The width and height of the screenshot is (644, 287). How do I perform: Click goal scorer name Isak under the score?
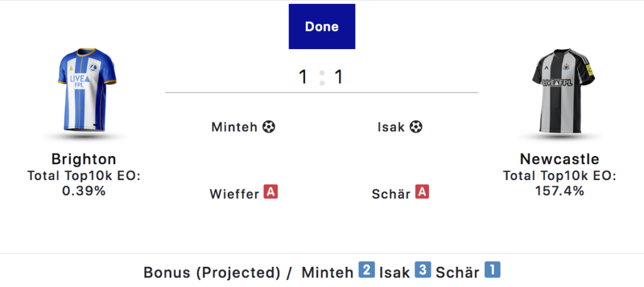click(391, 127)
